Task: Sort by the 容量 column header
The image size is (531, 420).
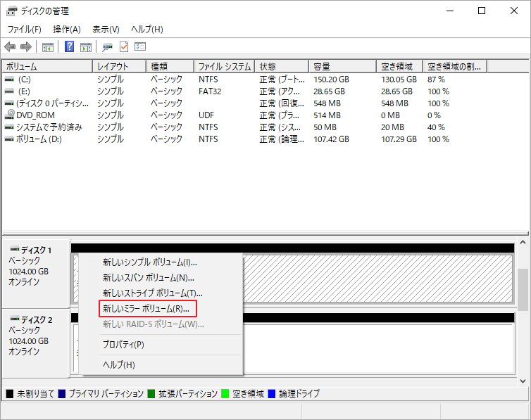Action: 342,66
